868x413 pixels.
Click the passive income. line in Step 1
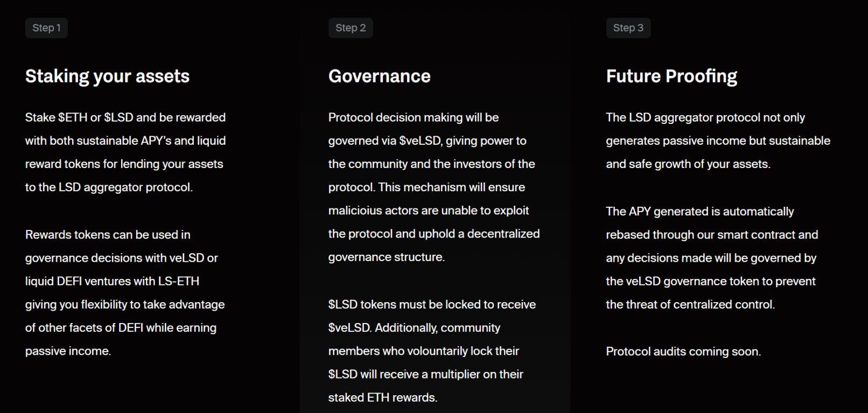click(68, 351)
